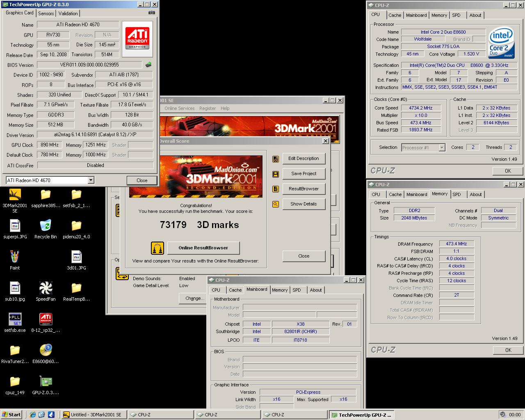Click the Show Details magnifier icon
This screenshot has width=525, height=420.
coord(276,204)
